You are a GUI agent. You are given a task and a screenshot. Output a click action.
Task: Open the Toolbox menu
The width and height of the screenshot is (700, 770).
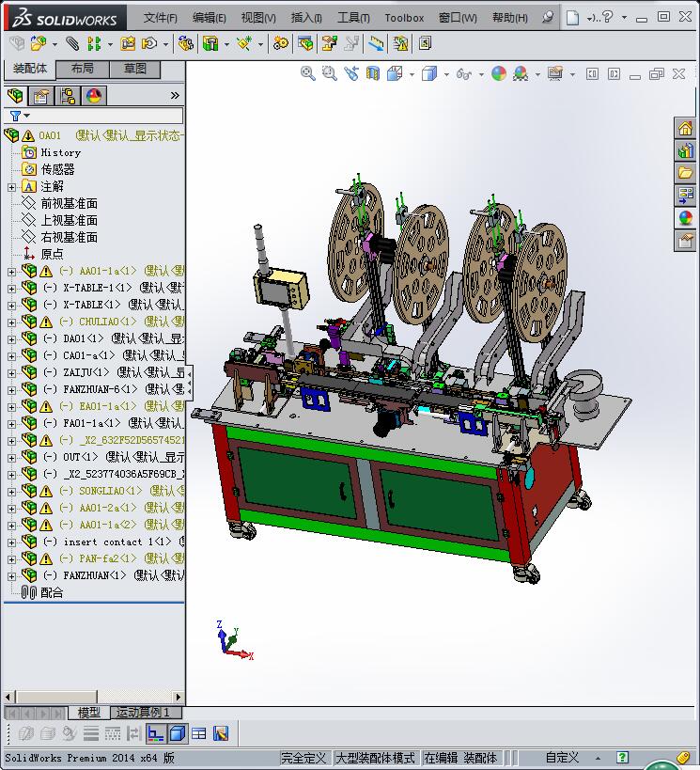(x=404, y=18)
